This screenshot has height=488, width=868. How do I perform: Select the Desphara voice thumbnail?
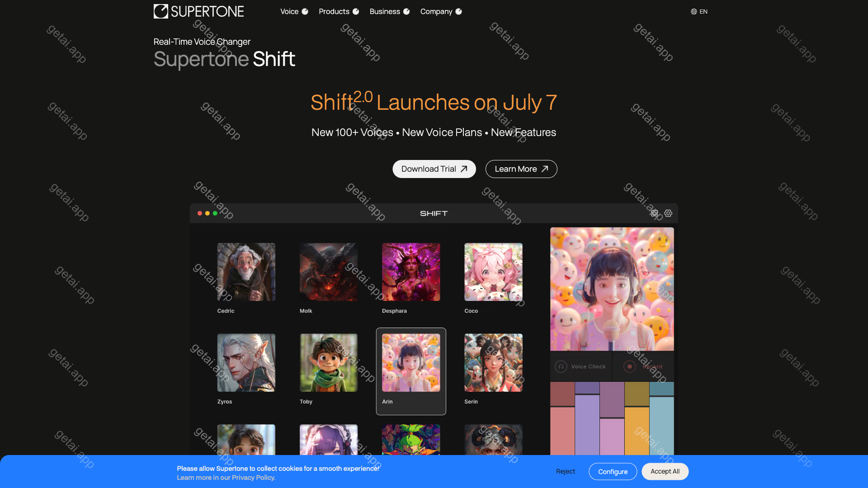pyautogui.click(x=411, y=272)
